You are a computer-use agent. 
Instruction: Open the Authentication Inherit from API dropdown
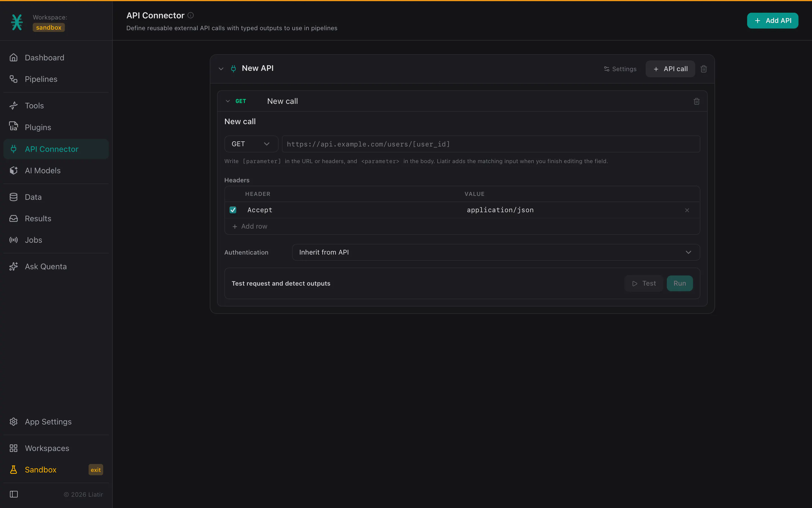tap(496, 252)
